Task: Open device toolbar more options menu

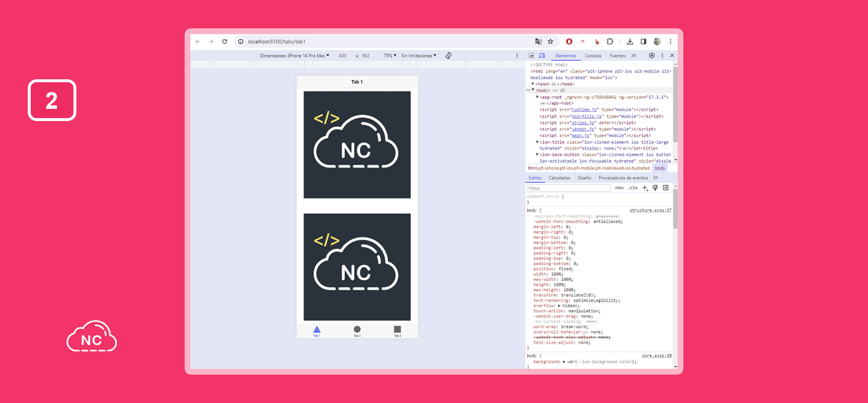Action: click(517, 56)
